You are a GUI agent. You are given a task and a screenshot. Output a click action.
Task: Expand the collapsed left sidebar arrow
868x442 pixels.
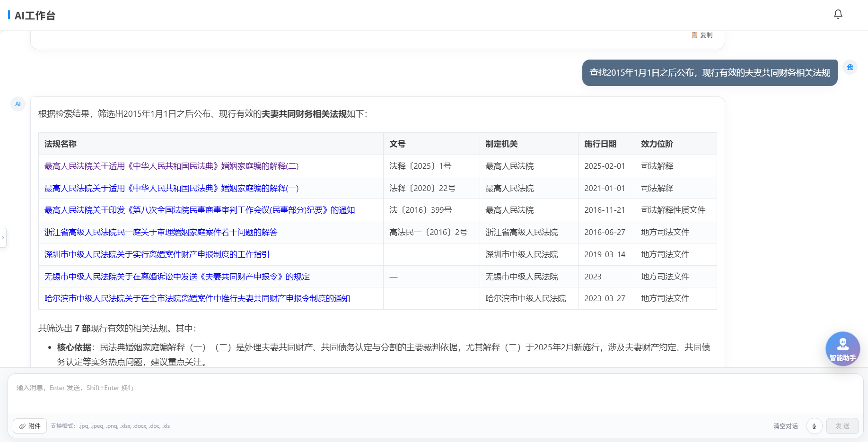[3, 238]
